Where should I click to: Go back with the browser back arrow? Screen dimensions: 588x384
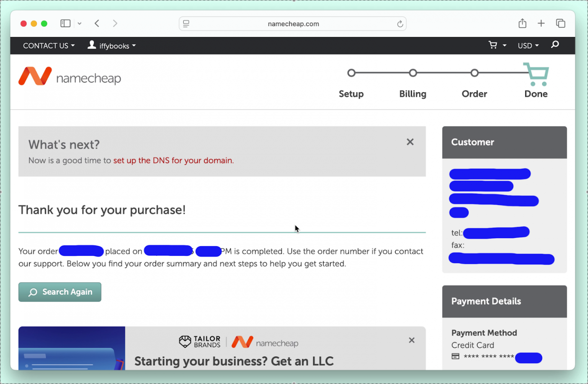coord(97,23)
